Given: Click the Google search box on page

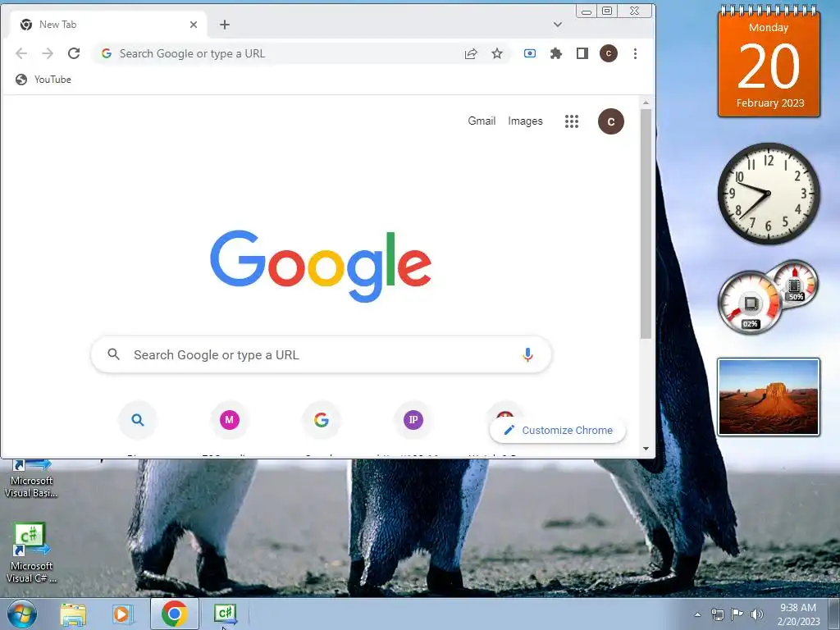Looking at the screenshot, I should (322, 354).
